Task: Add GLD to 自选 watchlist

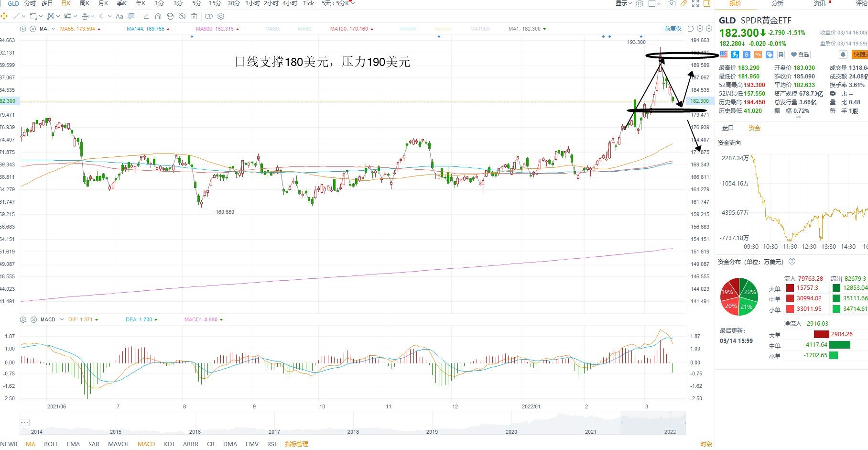Action: 799,55
